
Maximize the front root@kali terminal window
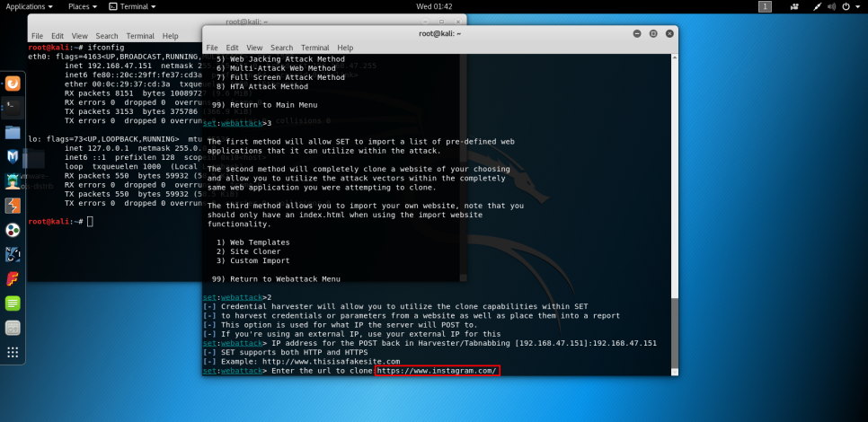(653, 33)
